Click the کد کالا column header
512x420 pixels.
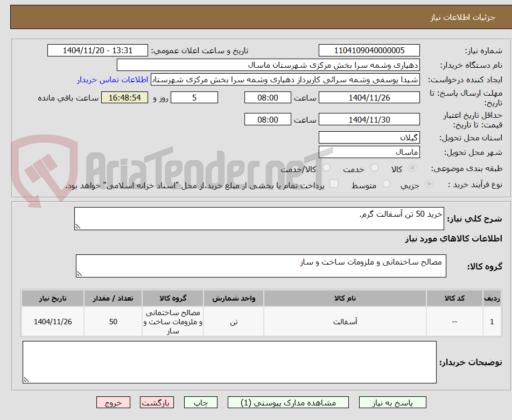(x=454, y=298)
